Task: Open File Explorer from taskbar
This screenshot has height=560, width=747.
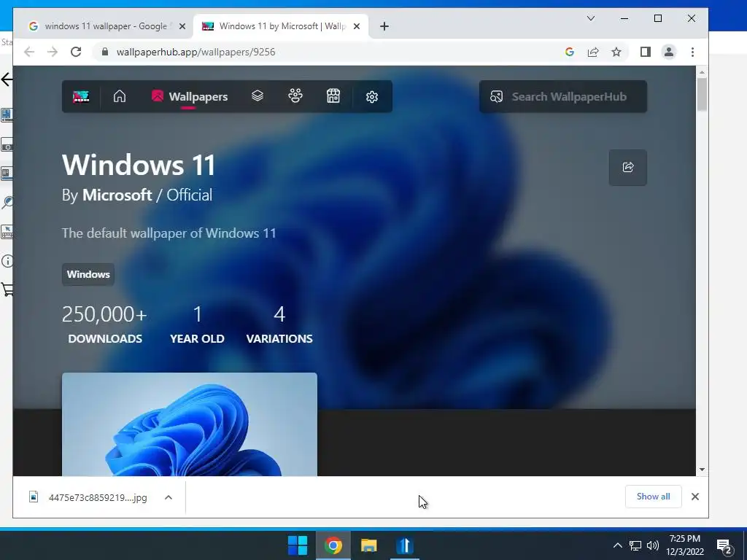Action: 368,545
